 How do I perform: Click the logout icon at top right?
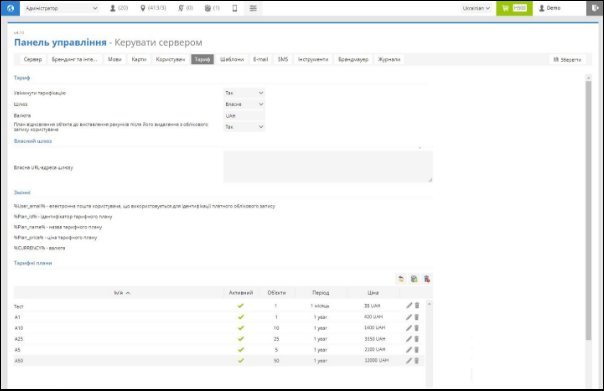[x=595, y=8]
